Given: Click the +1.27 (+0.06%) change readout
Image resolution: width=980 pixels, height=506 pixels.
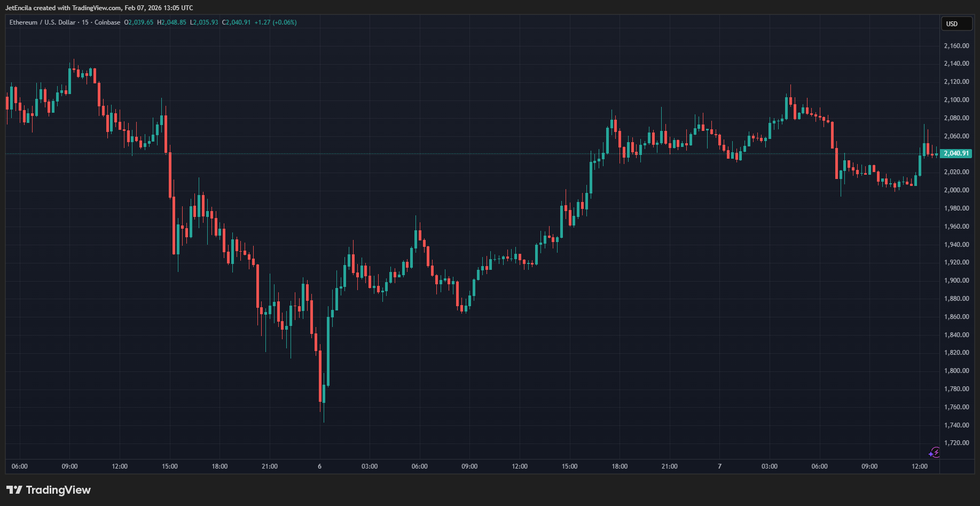Looking at the screenshot, I should (x=275, y=22).
